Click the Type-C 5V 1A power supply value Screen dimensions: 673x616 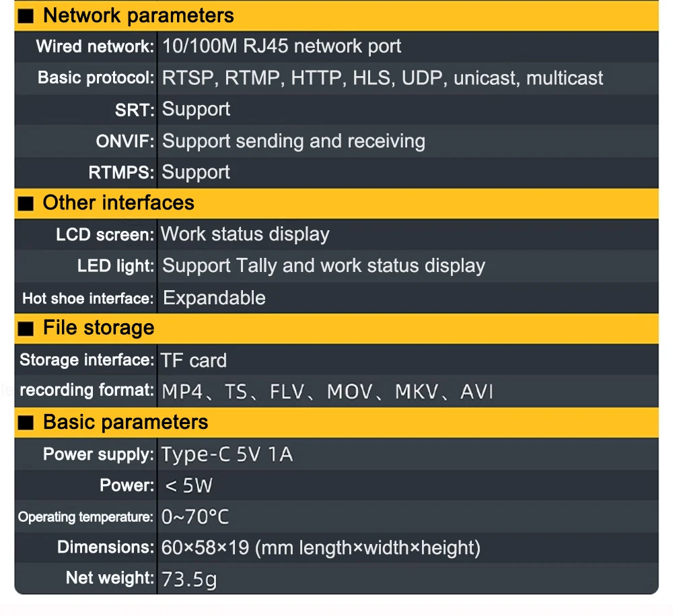pos(227,454)
